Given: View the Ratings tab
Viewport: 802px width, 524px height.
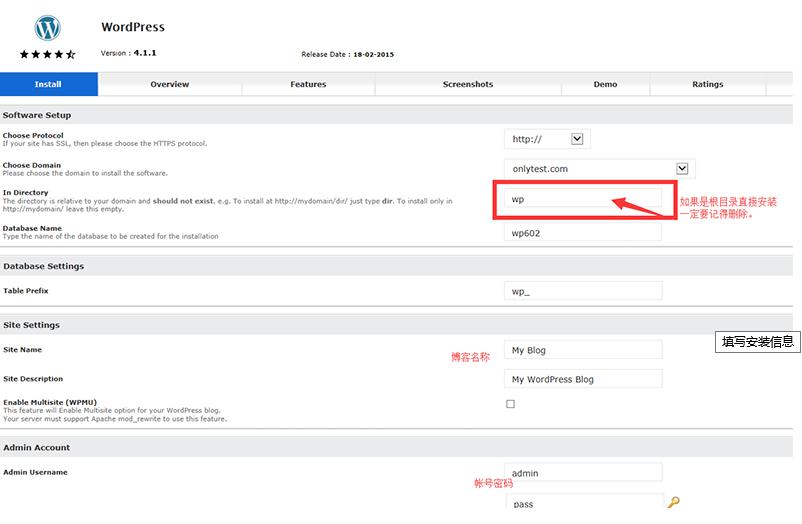Looking at the screenshot, I should [708, 84].
